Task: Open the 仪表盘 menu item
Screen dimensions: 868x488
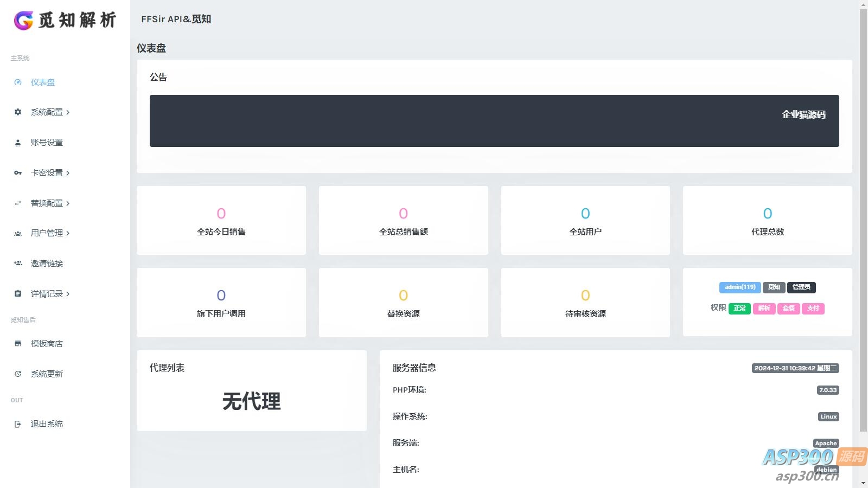Action: point(43,82)
